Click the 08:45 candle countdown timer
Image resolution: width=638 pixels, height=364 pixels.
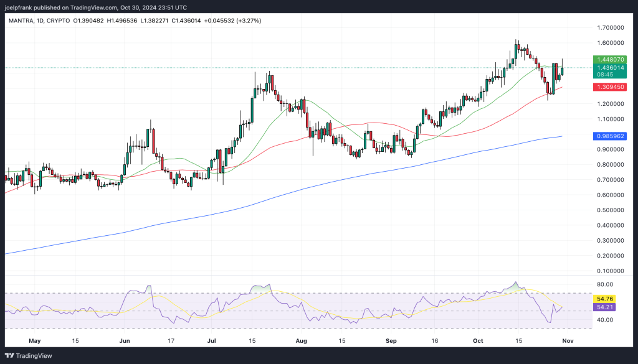(605, 74)
